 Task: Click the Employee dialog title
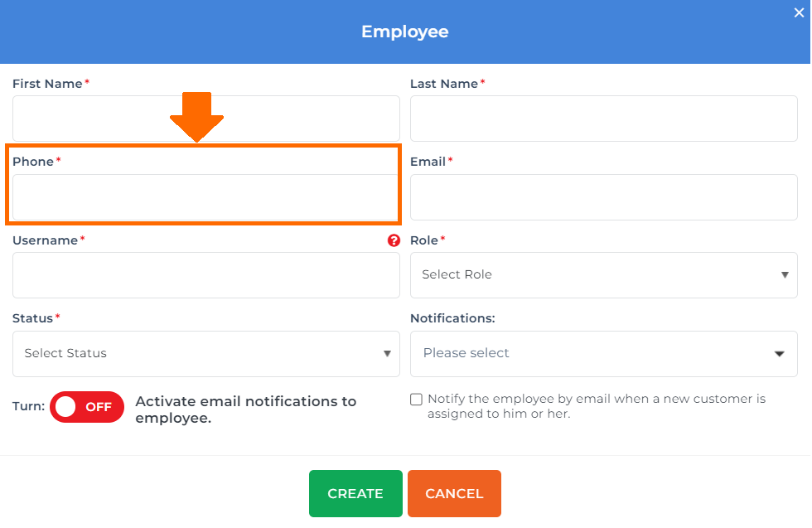point(405,32)
